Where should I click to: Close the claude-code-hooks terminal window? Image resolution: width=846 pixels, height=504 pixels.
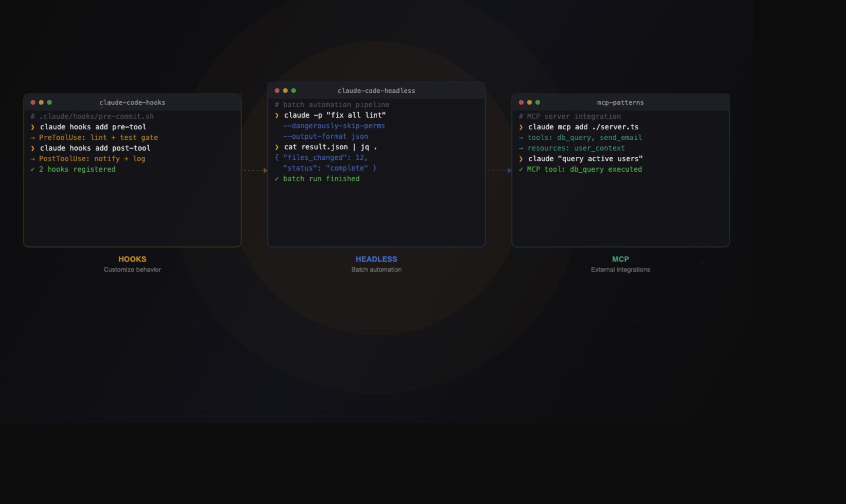tap(33, 102)
